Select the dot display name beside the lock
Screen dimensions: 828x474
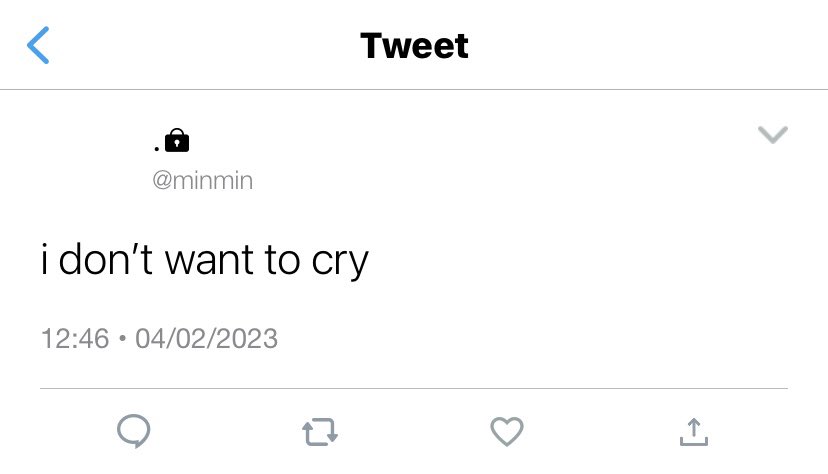coord(157,148)
